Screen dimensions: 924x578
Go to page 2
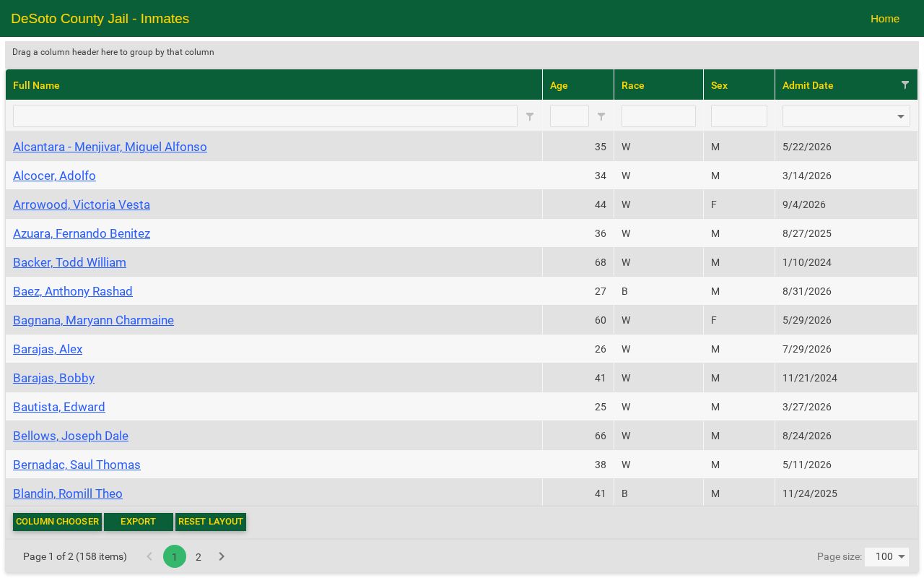[x=199, y=556]
